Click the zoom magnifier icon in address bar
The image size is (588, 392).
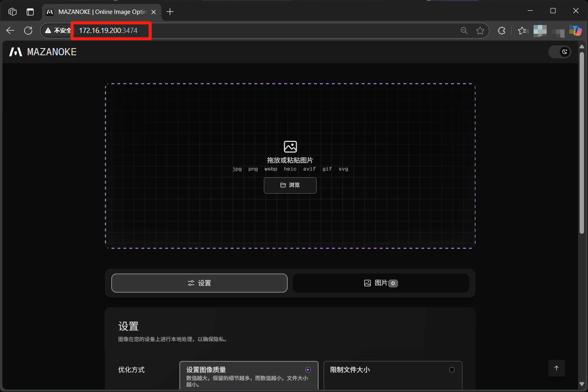coord(464,31)
